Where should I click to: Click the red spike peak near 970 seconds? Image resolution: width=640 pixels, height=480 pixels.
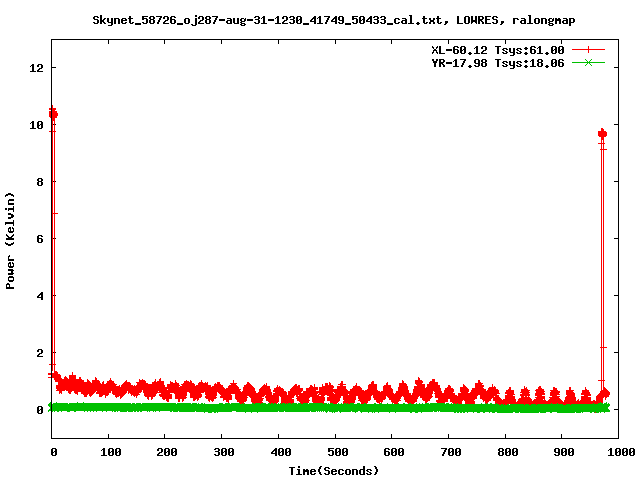coord(602,133)
